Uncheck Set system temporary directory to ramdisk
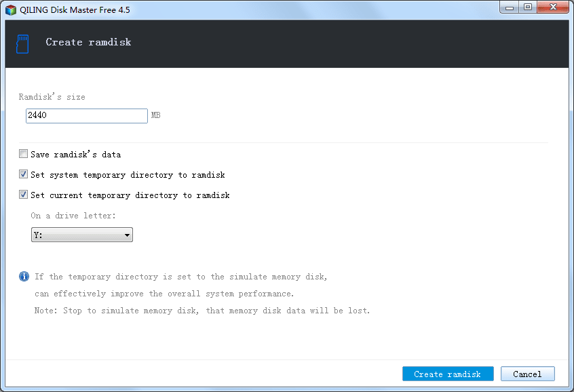Viewport: 574px width, 392px height. (x=24, y=174)
